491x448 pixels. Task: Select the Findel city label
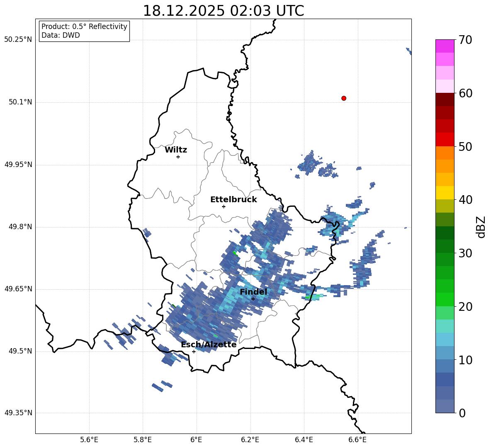pyautogui.click(x=253, y=292)
